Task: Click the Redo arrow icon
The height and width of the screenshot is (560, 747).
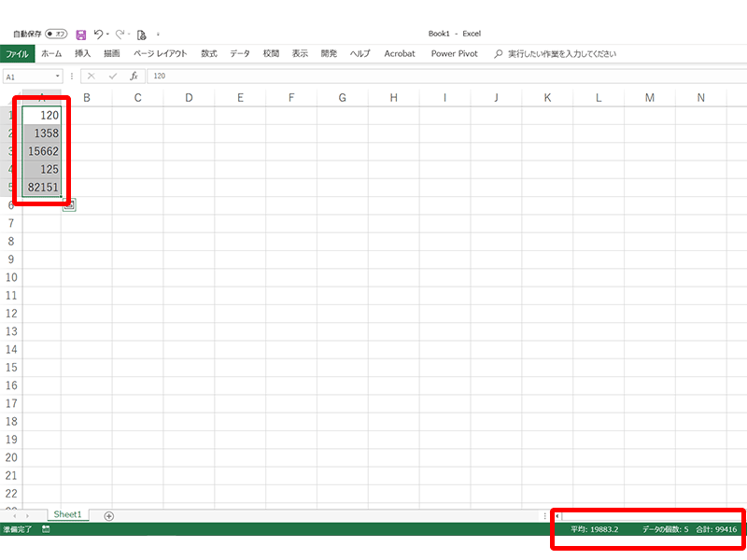Action: pyautogui.click(x=120, y=34)
